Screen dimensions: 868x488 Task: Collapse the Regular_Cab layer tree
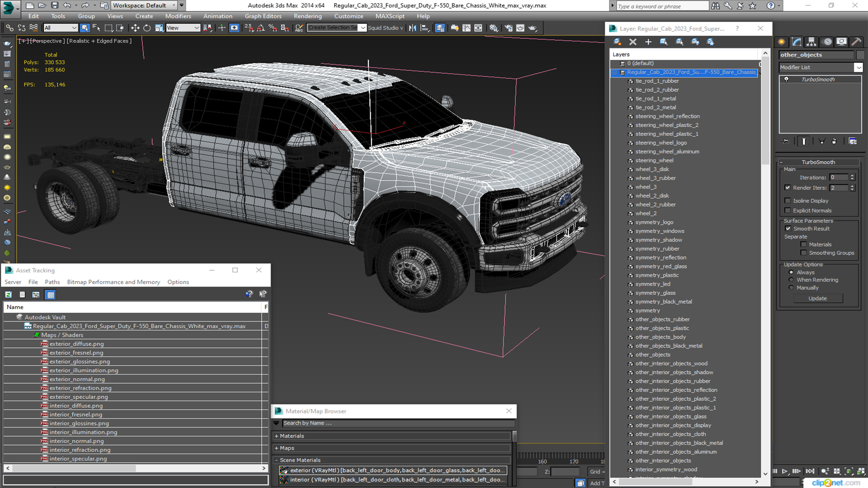[614, 72]
